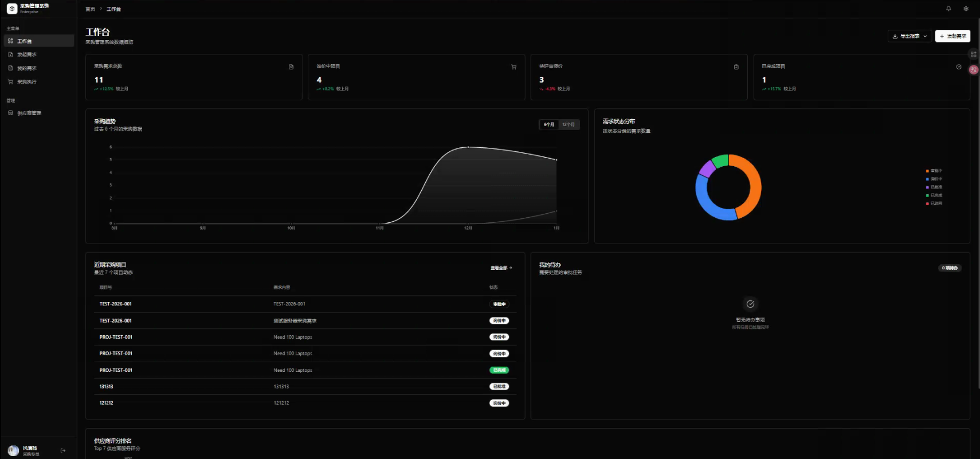
Task: Click the cart icon for 采购执行 in sidebar
Action: (x=10, y=82)
